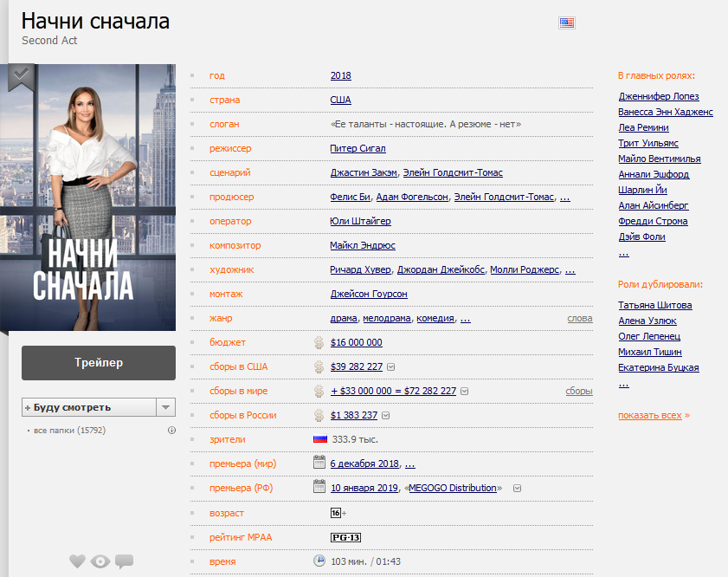
Task: Expand the Russia box office details arrow
Action: (385, 415)
